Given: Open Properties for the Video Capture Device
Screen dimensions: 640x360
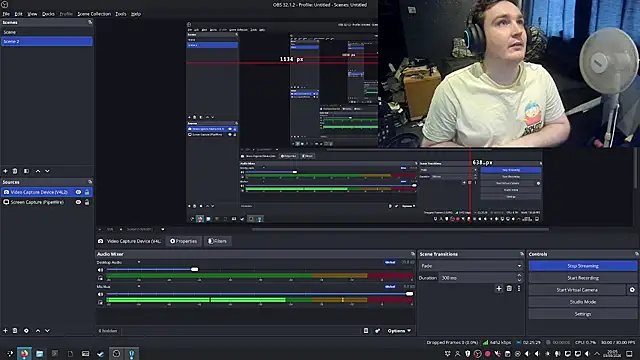Looking at the screenshot, I should [x=184, y=241].
